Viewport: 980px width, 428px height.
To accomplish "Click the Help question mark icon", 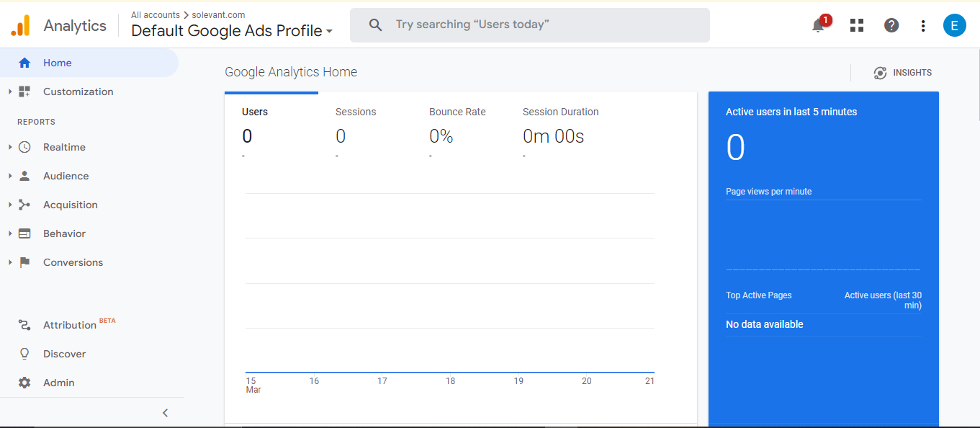I will (x=891, y=24).
